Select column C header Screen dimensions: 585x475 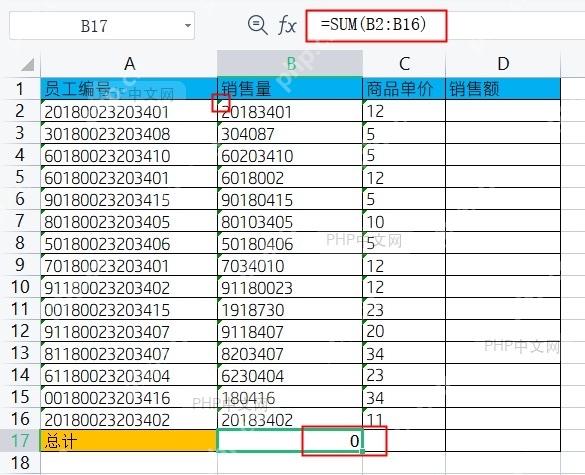(x=404, y=64)
